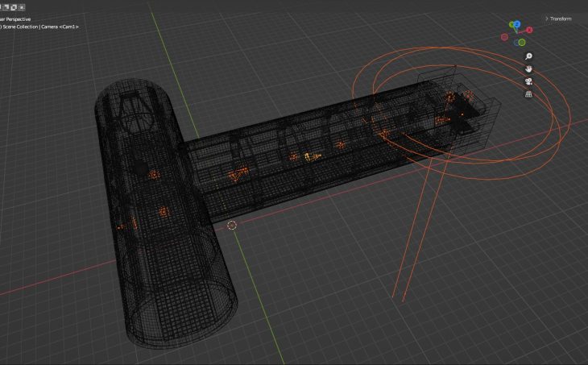Switch perspective/orthographic with the grid icon

pos(528,93)
